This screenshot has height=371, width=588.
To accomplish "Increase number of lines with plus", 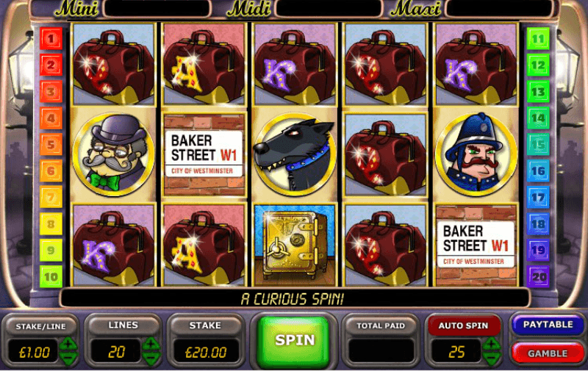I will 151,344.
